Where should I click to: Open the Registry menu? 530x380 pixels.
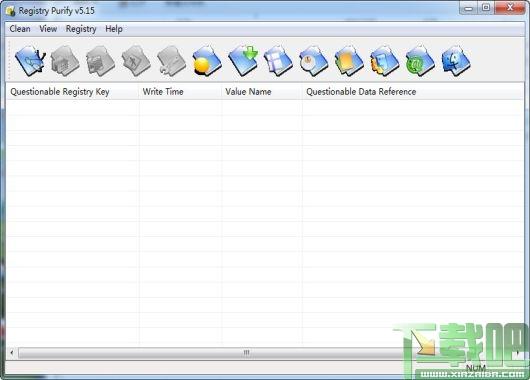pyautogui.click(x=81, y=29)
